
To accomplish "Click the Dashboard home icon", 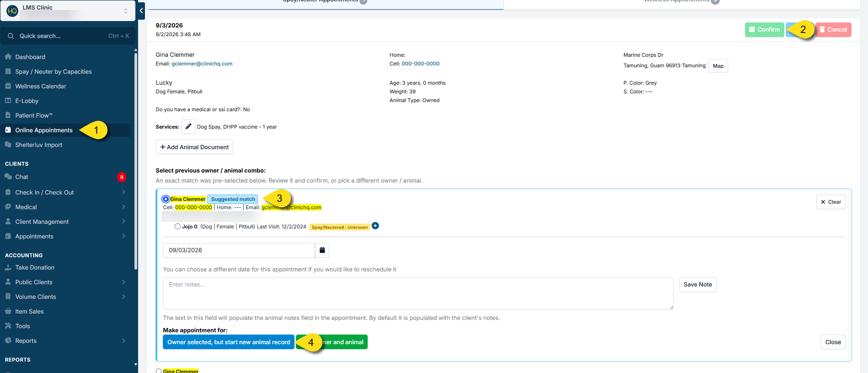I will (x=8, y=57).
